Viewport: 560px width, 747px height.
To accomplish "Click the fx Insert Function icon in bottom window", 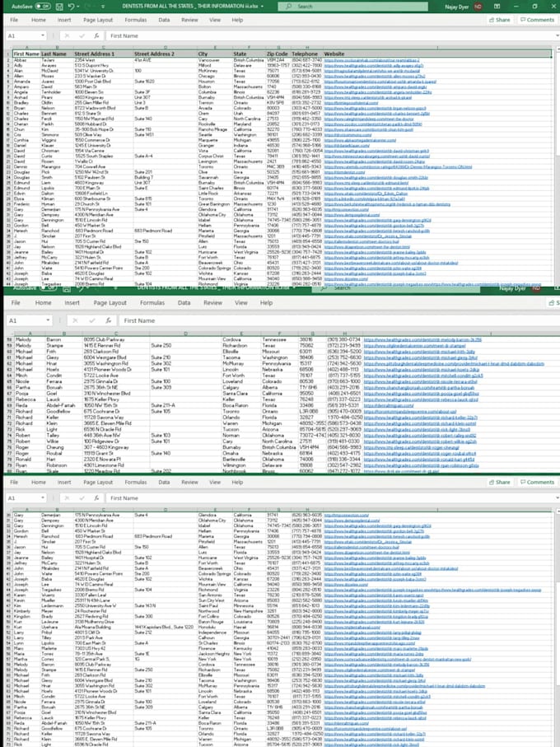I will (x=96, y=497).
